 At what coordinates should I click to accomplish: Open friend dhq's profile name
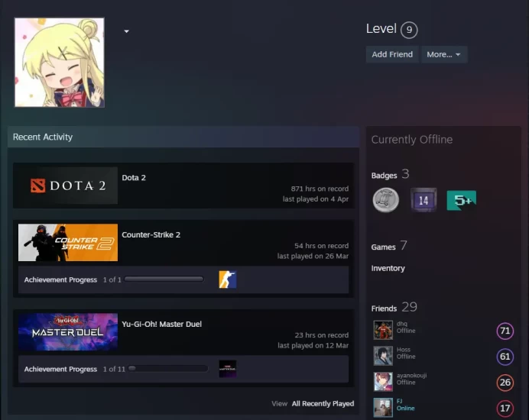401,324
